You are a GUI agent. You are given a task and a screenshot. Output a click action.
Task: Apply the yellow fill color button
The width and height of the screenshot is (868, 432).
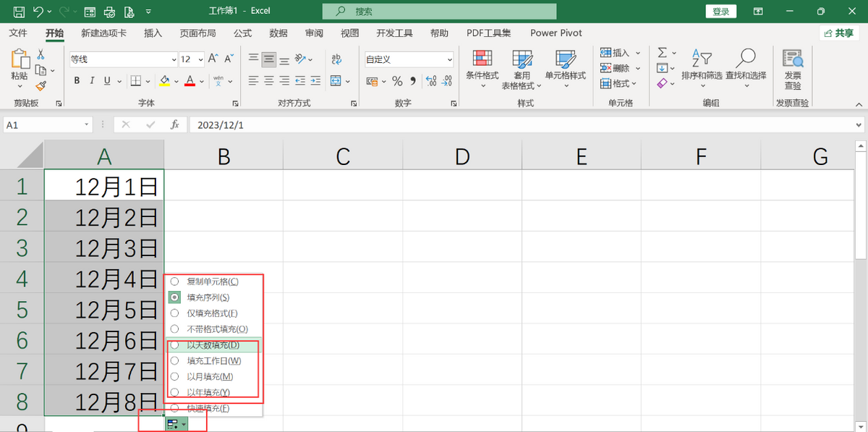[165, 81]
